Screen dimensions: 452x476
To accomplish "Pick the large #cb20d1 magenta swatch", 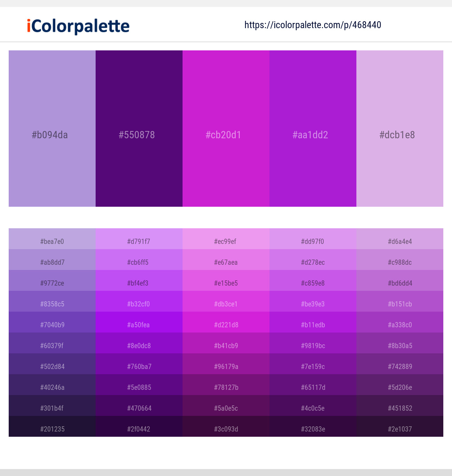I will pos(226,129).
